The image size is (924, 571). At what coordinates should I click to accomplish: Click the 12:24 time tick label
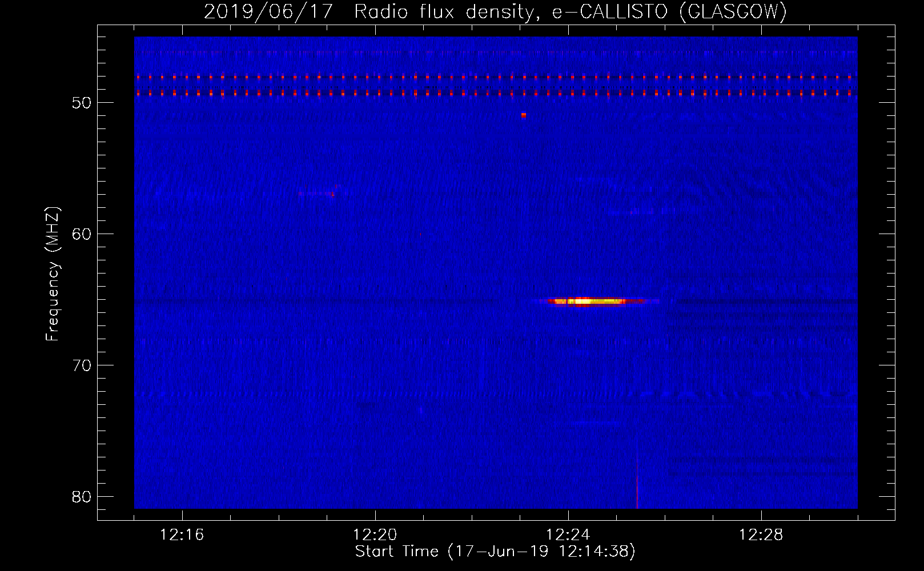pyautogui.click(x=568, y=535)
